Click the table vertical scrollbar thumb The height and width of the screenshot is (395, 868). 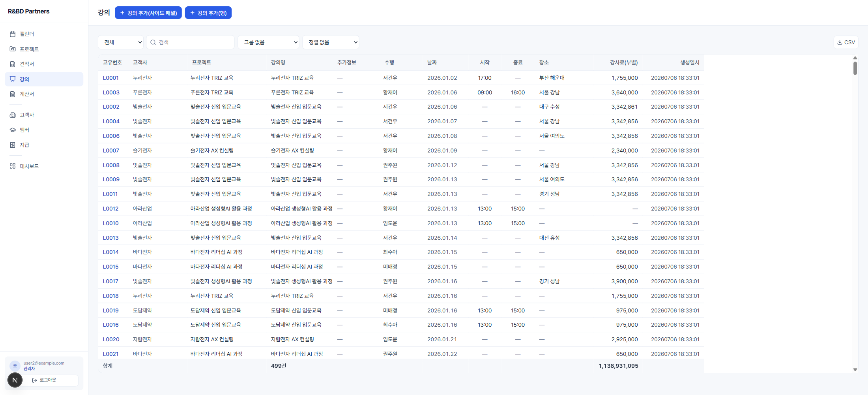point(855,68)
